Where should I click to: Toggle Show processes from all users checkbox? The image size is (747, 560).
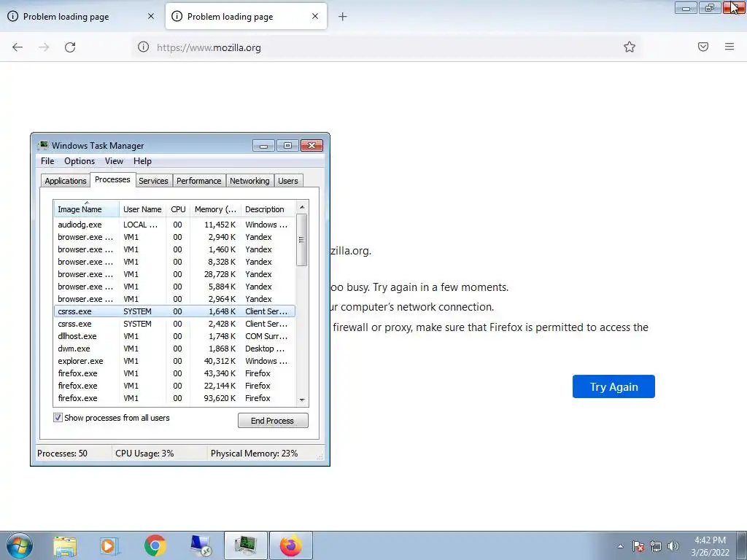58,418
